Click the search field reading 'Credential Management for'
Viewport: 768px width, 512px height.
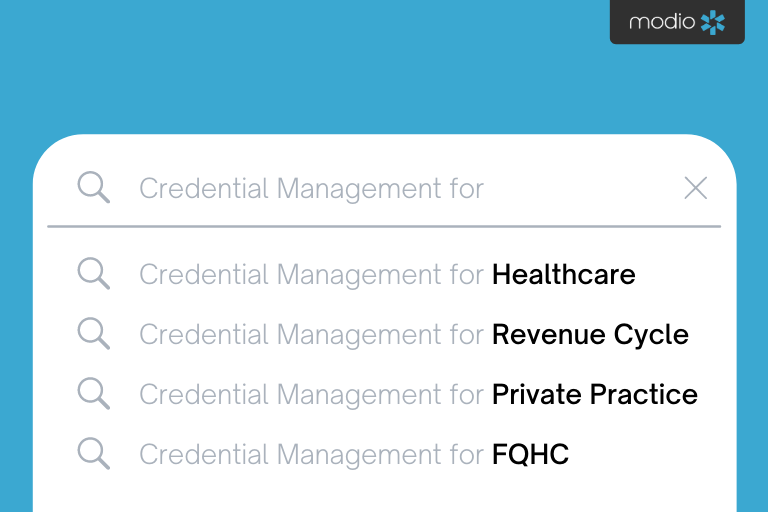pyautogui.click(x=311, y=188)
